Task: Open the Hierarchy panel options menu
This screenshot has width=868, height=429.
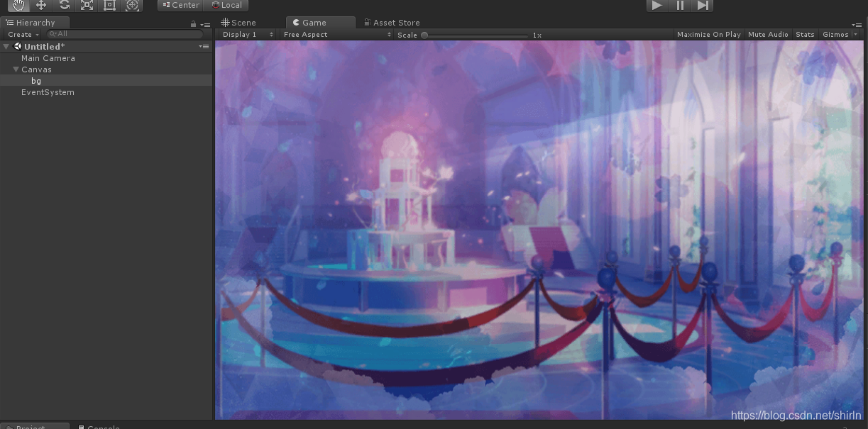Action: 204,24
